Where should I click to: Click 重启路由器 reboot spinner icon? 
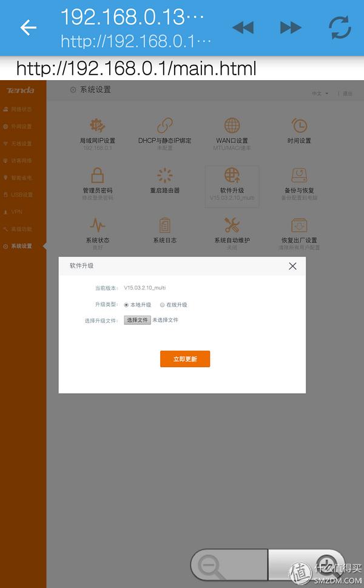164,175
